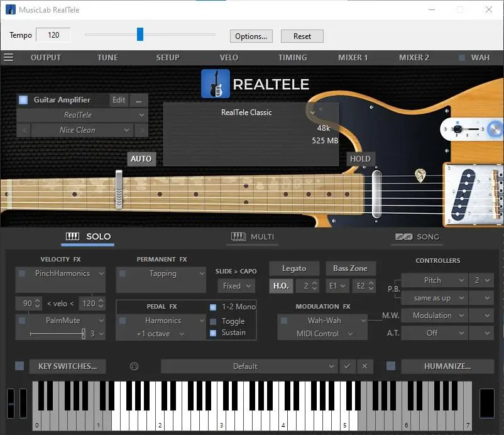Enable the Humanize checkbox
The width and height of the screenshot is (504, 435).
click(x=391, y=366)
